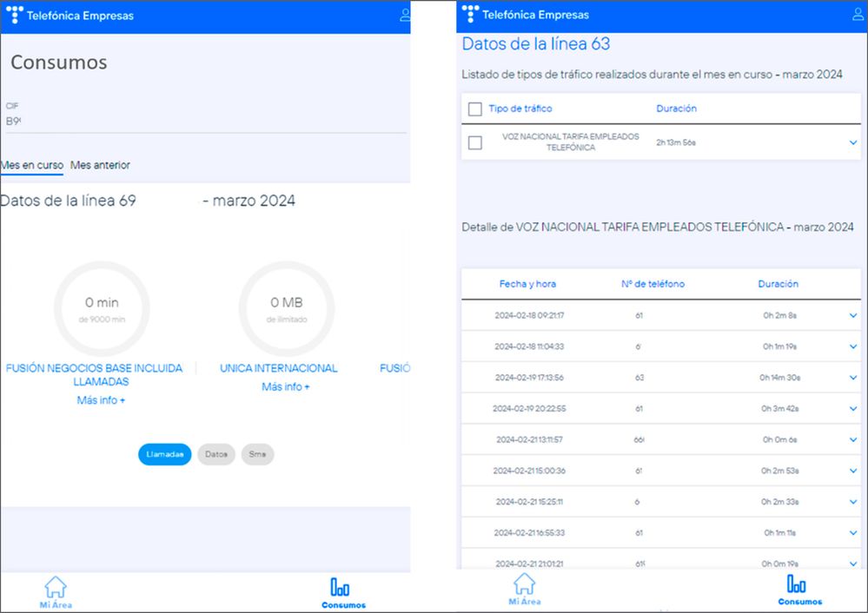This screenshot has height=613, width=868.
Task: Open Mi Área home icon in right panel
Action: tap(525, 584)
